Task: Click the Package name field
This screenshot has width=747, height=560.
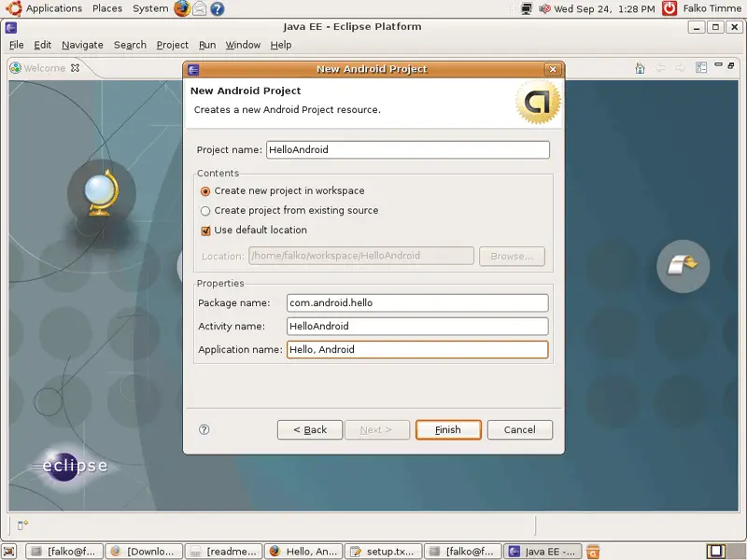Action: (x=417, y=302)
